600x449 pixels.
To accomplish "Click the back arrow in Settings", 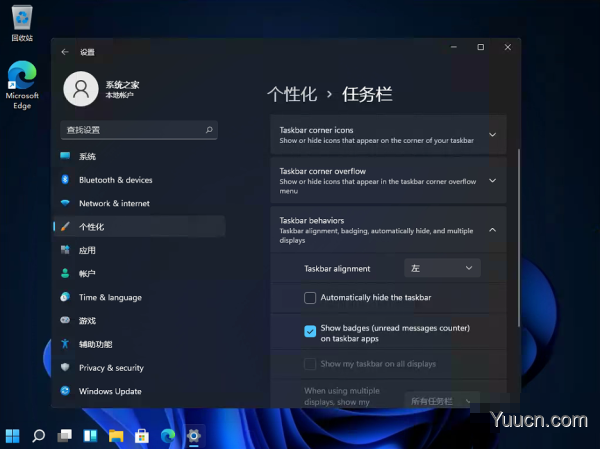I will (x=65, y=52).
